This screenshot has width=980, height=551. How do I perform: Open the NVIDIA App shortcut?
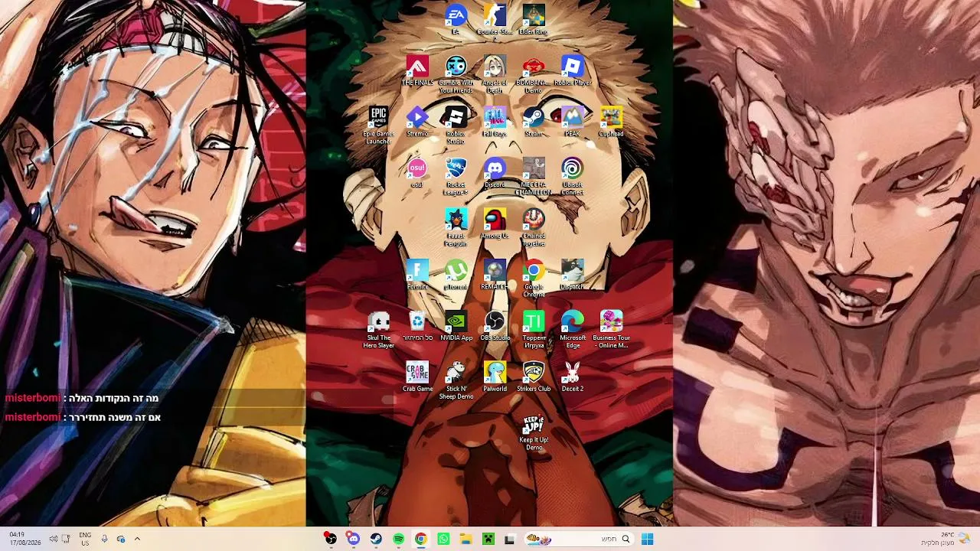click(456, 326)
